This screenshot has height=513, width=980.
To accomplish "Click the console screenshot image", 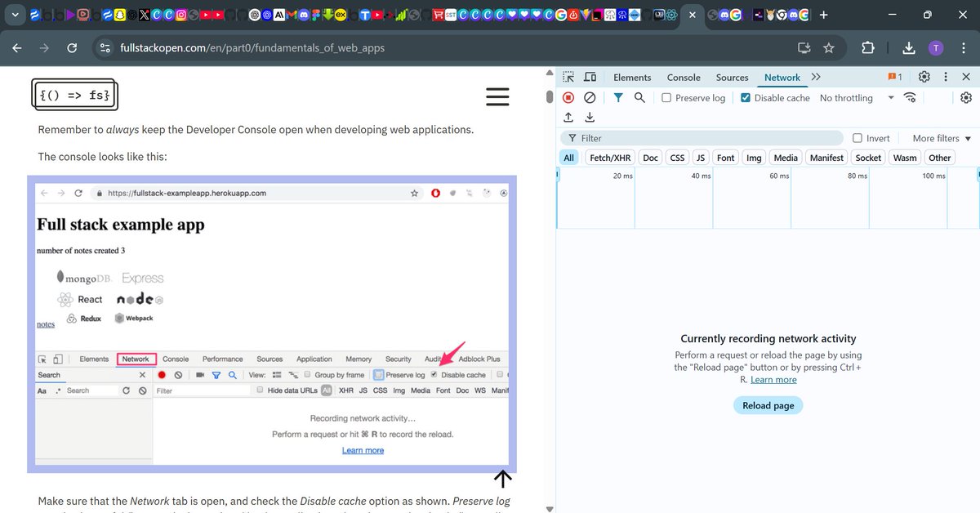I will click(x=272, y=323).
